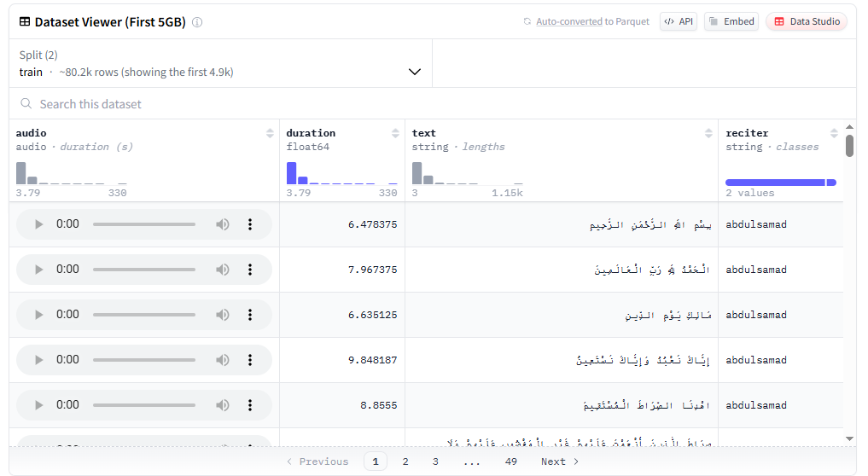Sort the audio column header

[270, 133]
